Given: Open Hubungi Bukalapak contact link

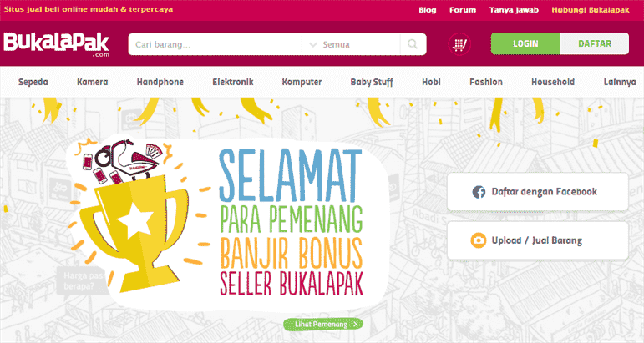Looking at the screenshot, I should tap(591, 10).
